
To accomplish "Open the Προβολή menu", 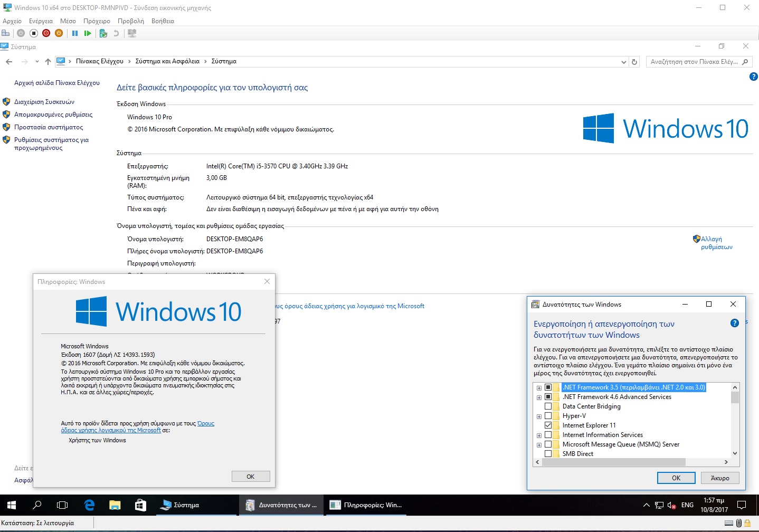I will [x=131, y=21].
